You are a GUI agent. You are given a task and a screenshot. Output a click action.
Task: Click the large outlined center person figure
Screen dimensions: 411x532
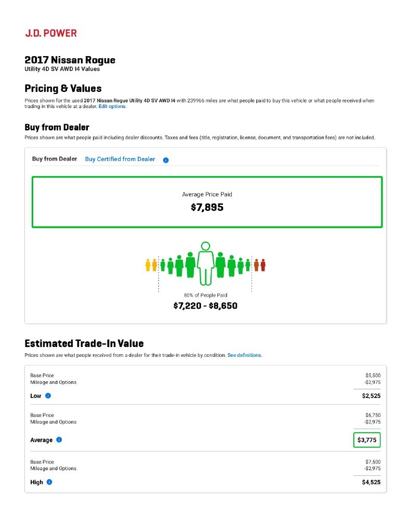206,263
